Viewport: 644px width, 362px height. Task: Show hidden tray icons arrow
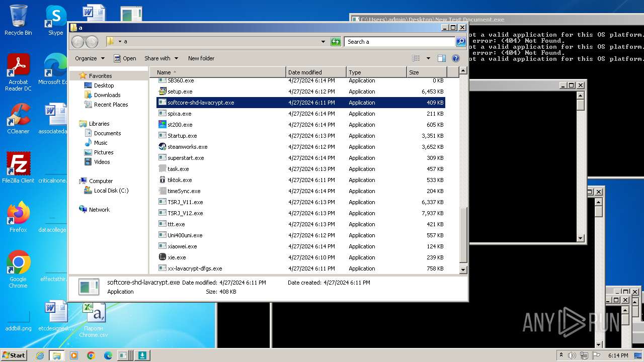point(561,355)
